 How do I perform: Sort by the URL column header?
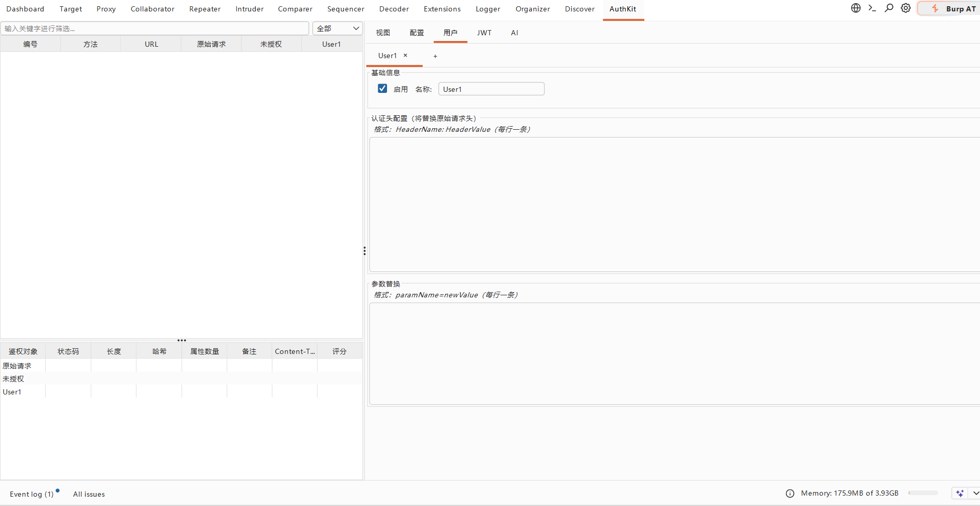click(151, 44)
